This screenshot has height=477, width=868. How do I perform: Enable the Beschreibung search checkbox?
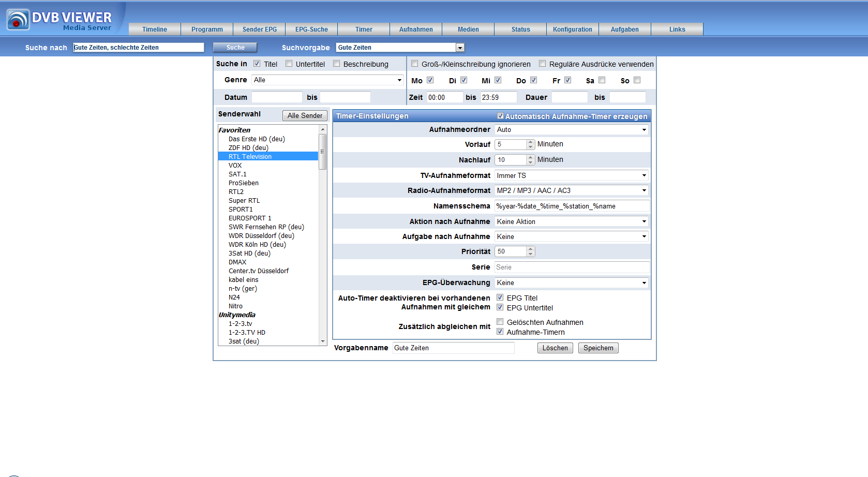pyautogui.click(x=336, y=64)
